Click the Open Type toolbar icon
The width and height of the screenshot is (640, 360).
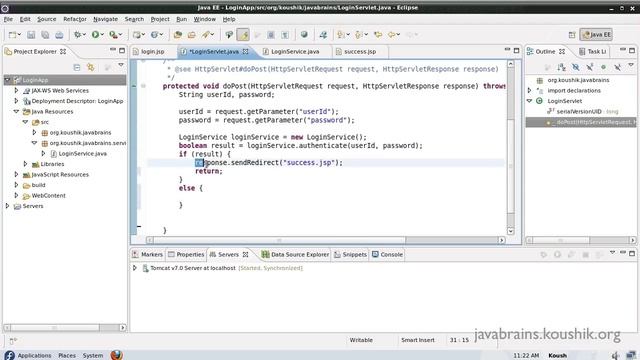178,35
